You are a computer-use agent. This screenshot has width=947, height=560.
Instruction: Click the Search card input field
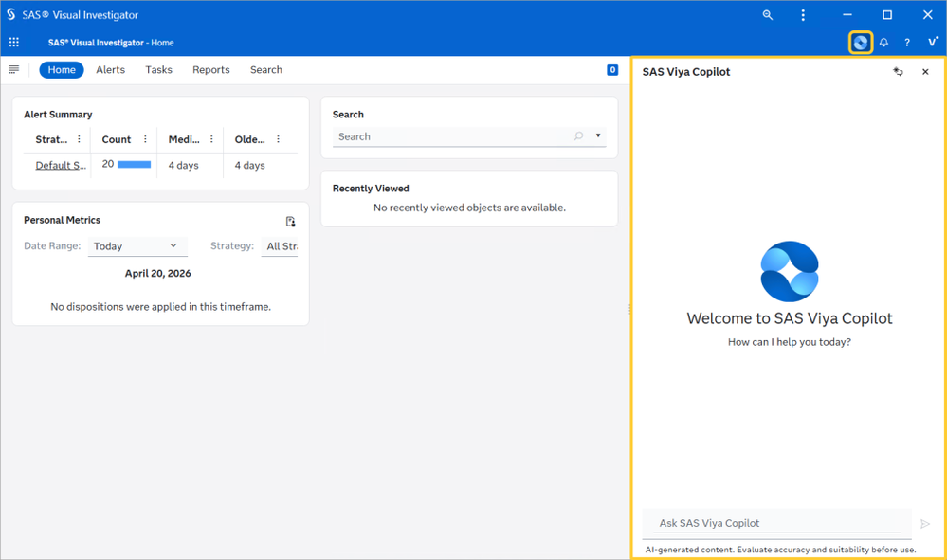[469, 137]
